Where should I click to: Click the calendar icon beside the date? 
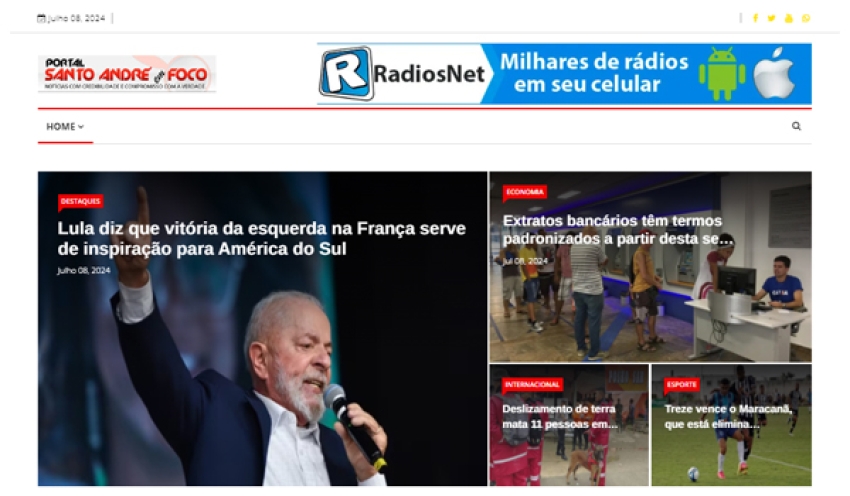coord(41,18)
